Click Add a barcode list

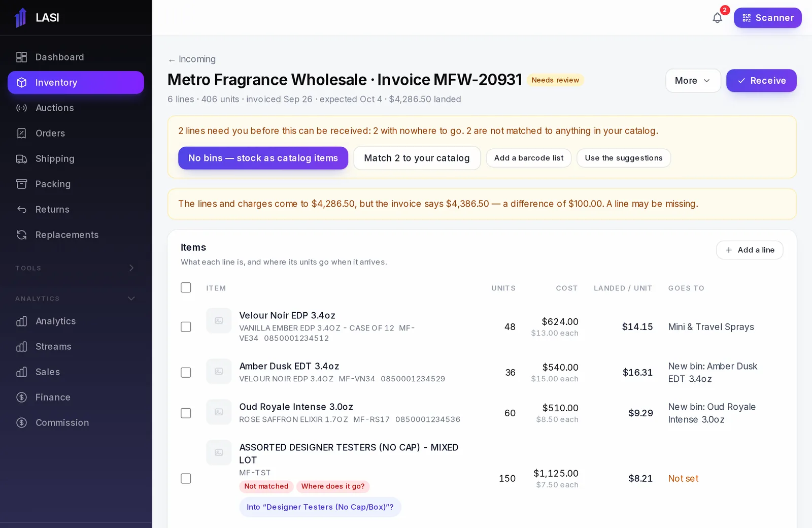(529, 158)
